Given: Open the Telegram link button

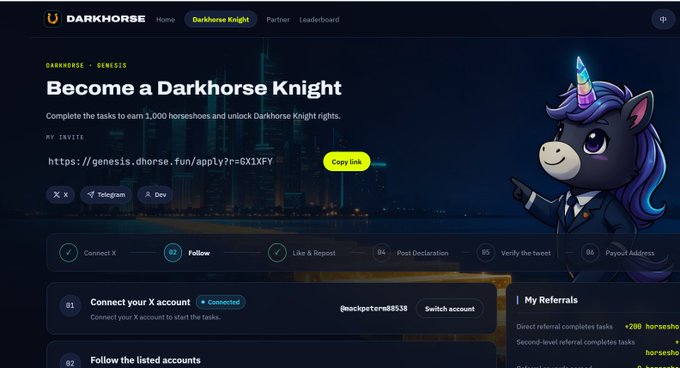Looking at the screenshot, I should point(106,195).
